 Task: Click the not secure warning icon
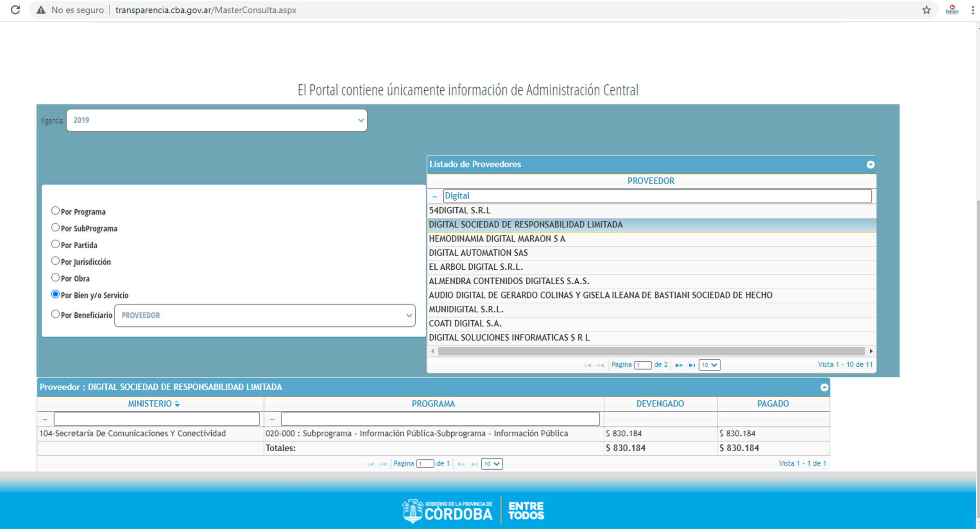pyautogui.click(x=41, y=10)
